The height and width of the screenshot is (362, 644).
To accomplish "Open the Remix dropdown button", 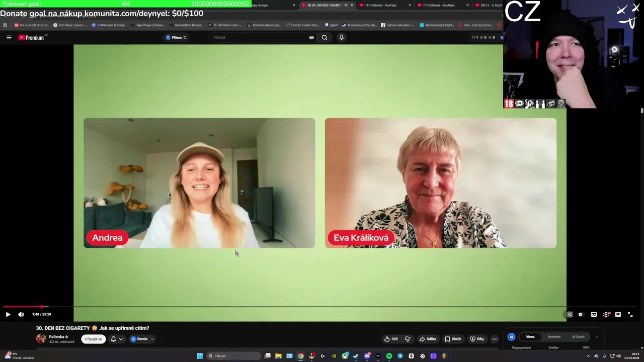I will (142, 339).
